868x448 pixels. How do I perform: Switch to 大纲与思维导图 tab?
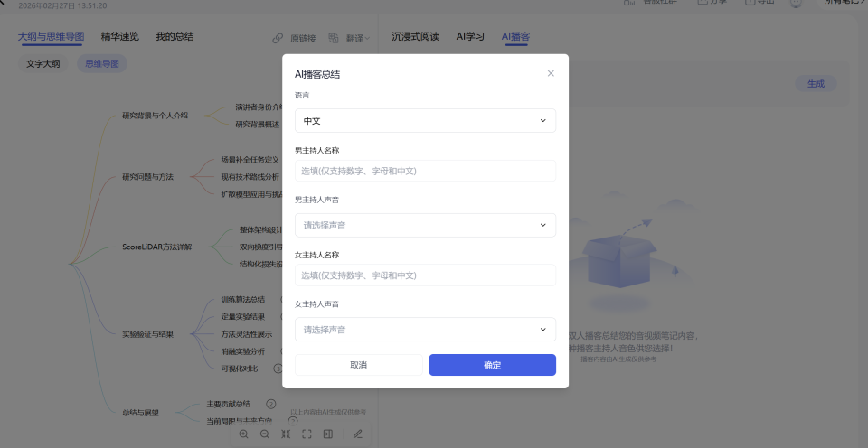click(51, 36)
